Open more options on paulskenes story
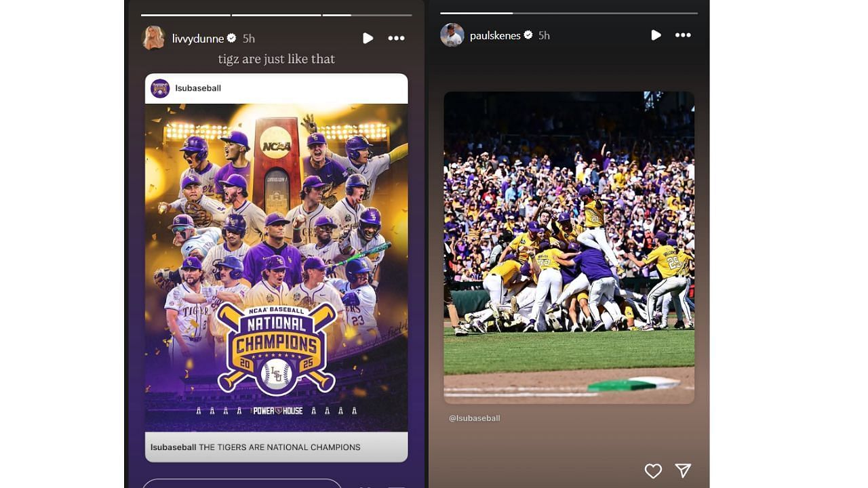 (683, 35)
